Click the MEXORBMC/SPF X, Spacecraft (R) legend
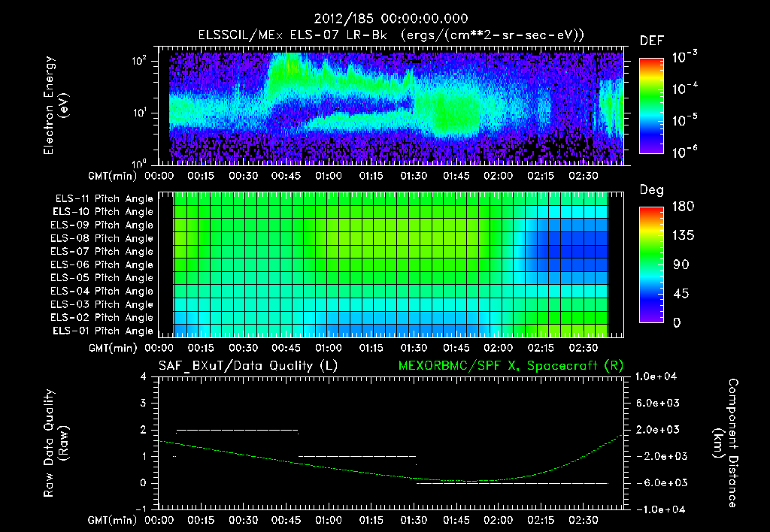The image size is (770, 532). 511,366
